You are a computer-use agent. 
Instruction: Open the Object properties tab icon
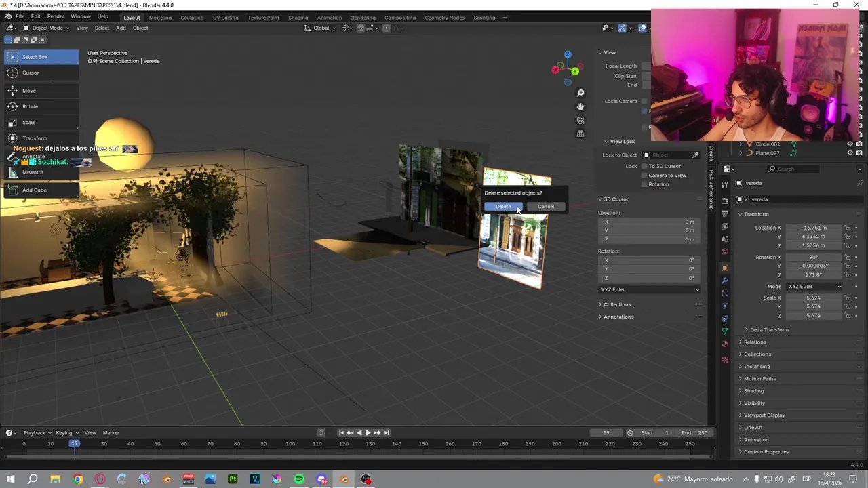coord(725,268)
